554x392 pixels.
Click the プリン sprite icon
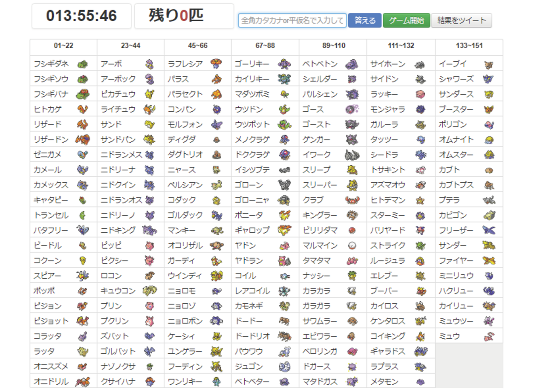pyautogui.click(x=150, y=306)
